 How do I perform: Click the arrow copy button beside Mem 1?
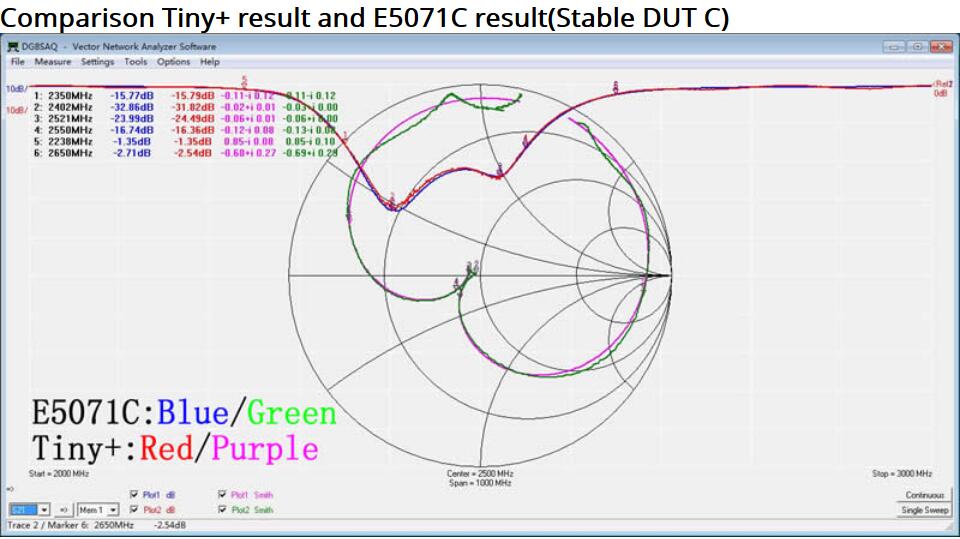64,510
